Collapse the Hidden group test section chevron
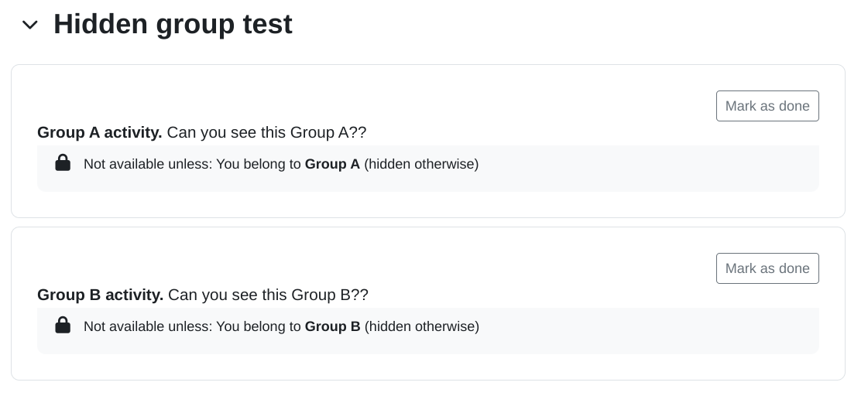This screenshot has width=868, height=413. [x=30, y=25]
